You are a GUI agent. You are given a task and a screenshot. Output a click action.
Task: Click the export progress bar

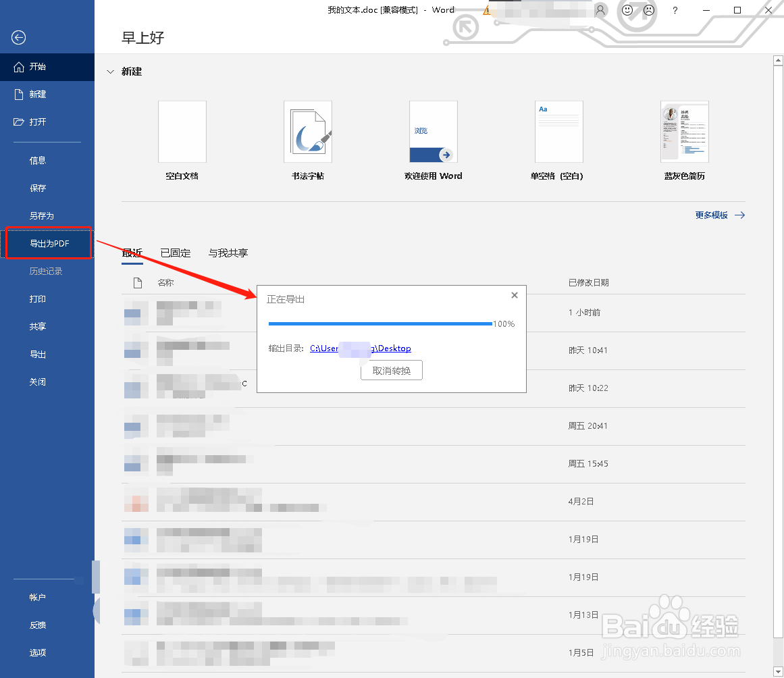(x=380, y=324)
